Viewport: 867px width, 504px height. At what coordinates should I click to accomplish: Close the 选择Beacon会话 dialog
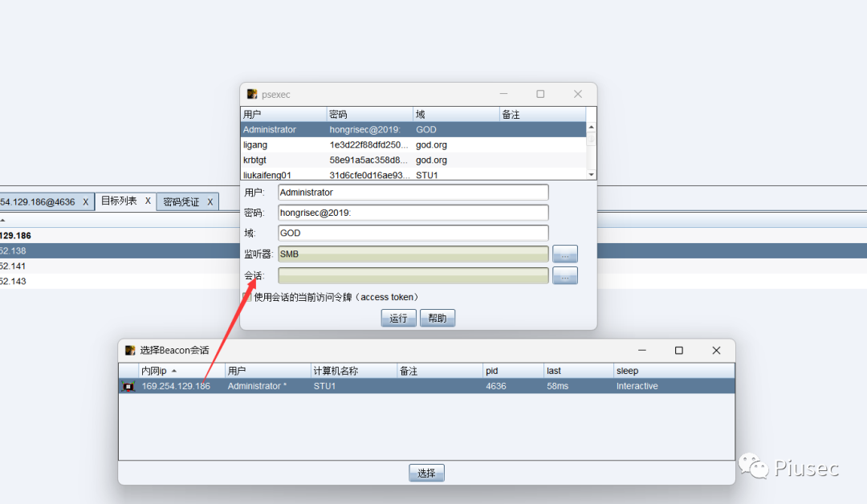tap(716, 351)
